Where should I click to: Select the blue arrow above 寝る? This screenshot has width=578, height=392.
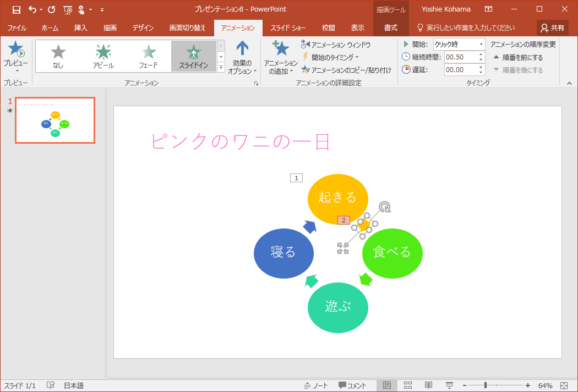tap(310, 227)
